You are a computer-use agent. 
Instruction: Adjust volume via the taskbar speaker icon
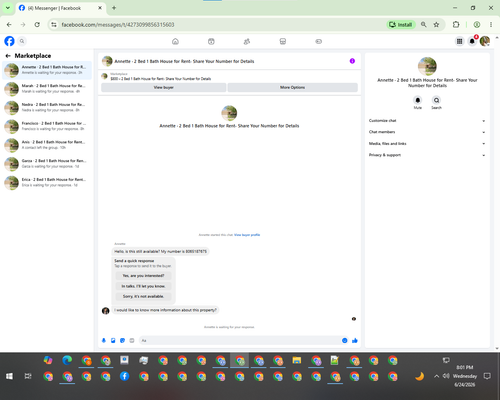446,376
